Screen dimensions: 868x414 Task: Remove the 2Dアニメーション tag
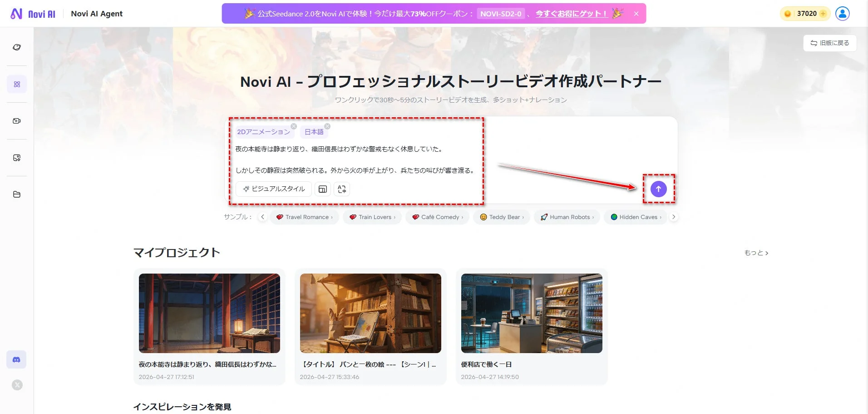click(x=294, y=126)
